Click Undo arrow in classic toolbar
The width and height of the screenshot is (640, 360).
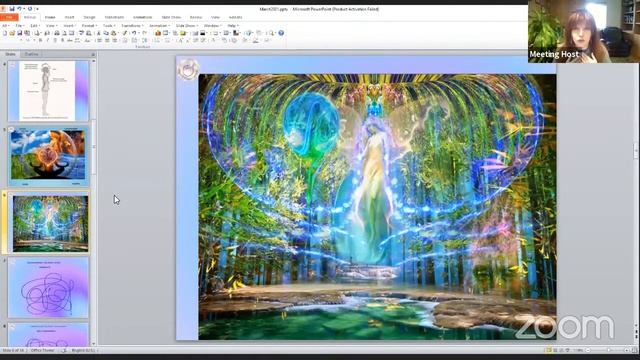click(134, 33)
